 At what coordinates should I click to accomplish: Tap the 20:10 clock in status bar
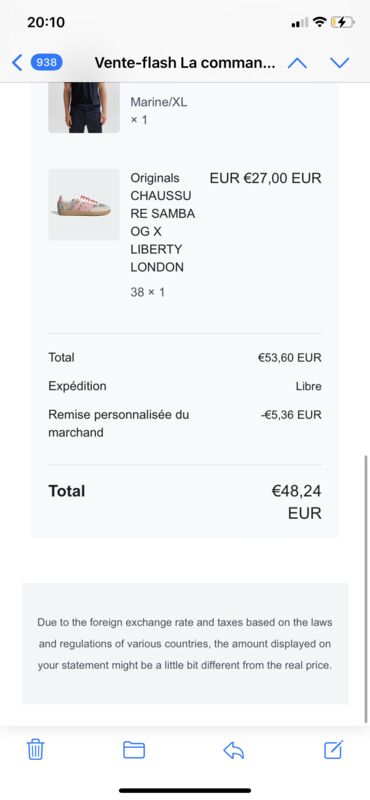click(x=46, y=22)
